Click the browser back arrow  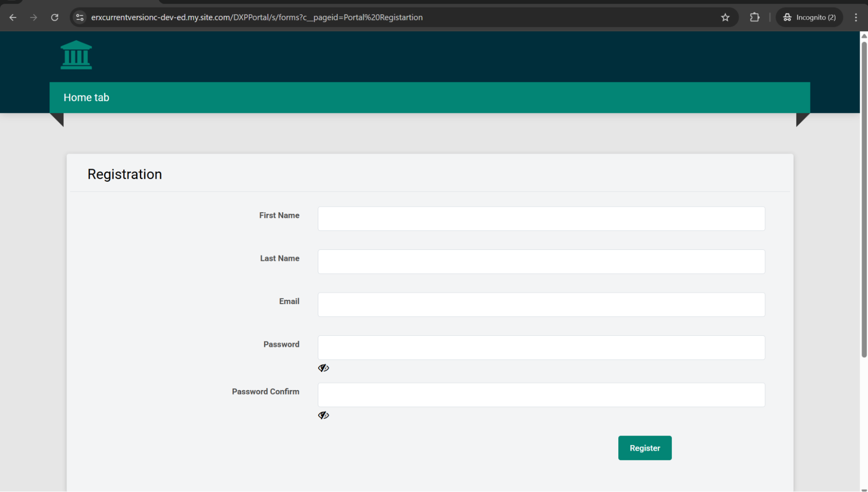(13, 17)
